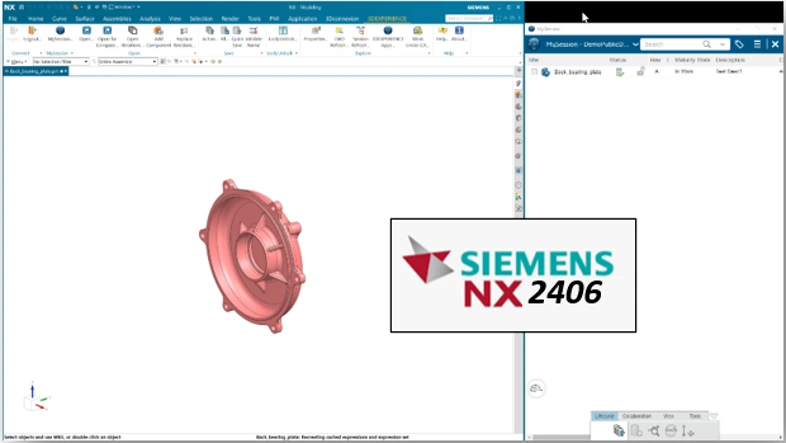Click the database icon in action bar
Screen dimensions: 786x443
point(637,430)
